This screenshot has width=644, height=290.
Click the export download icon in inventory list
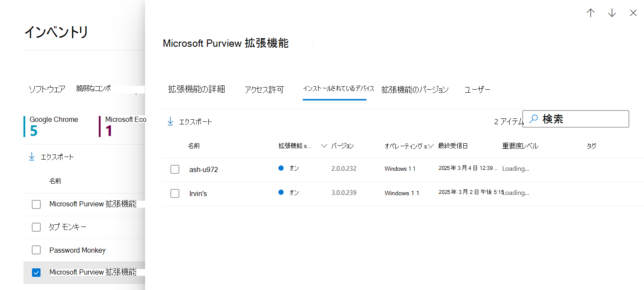coord(32,157)
